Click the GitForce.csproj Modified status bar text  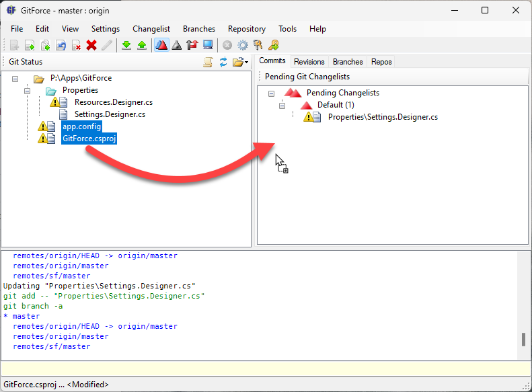[56, 385]
